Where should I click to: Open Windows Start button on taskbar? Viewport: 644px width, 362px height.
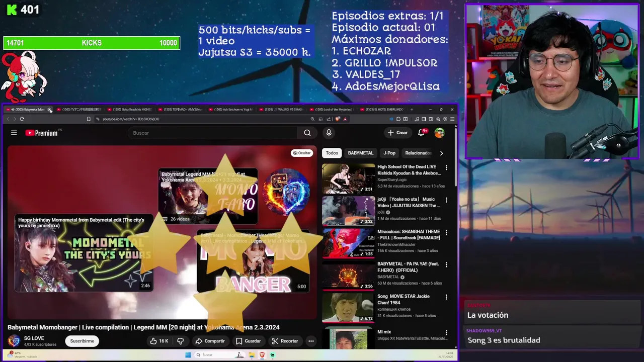(x=188, y=355)
